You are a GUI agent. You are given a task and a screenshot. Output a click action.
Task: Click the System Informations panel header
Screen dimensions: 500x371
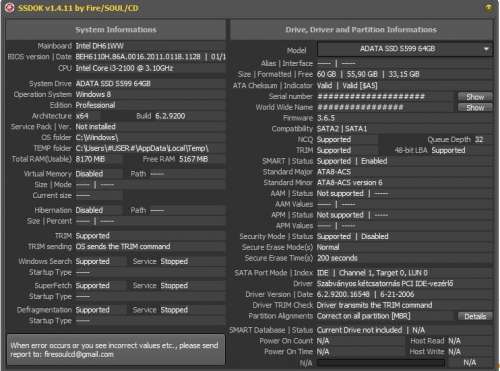tap(116, 30)
